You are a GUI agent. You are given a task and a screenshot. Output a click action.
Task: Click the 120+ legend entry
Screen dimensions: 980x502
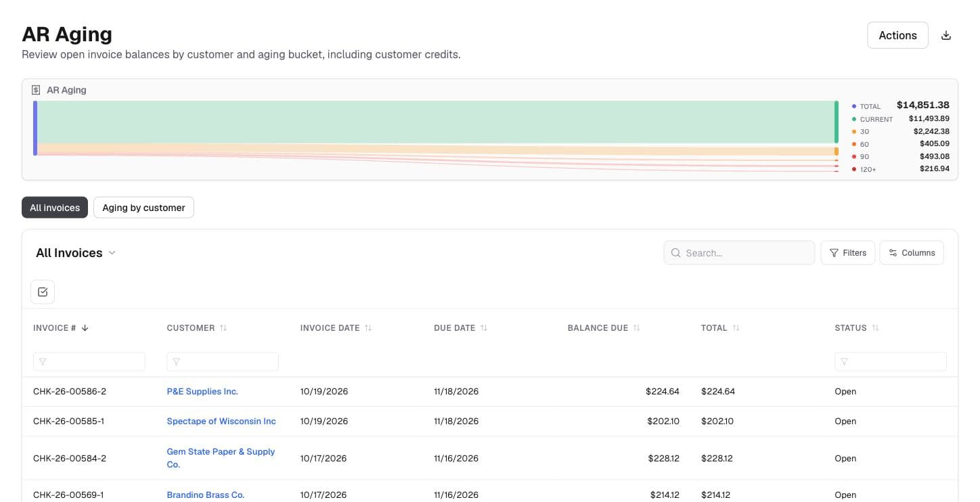(900, 169)
